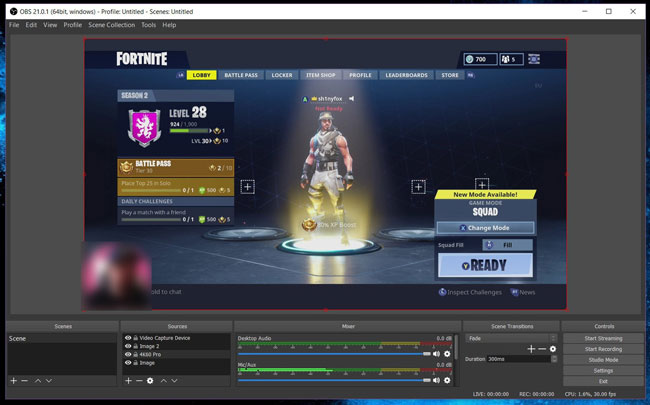Hide the Video Capture Device source
The image size is (650, 405).
pyautogui.click(x=128, y=338)
